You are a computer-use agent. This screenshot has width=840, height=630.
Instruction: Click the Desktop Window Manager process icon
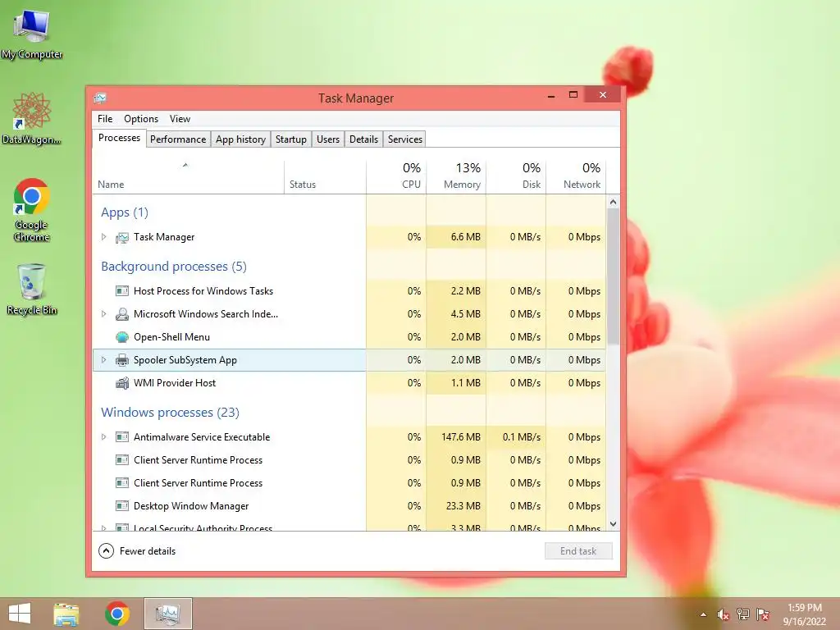pos(122,505)
